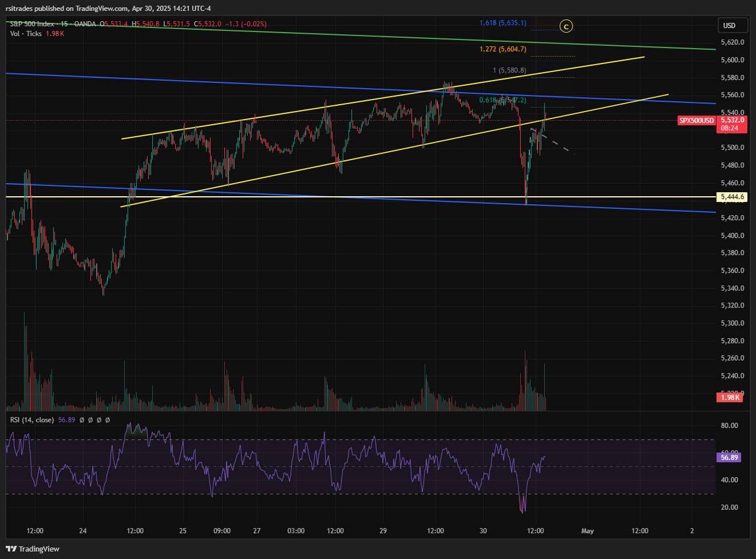Click the USD currency selector button
Screen dimensions: 756x559
tap(733, 25)
